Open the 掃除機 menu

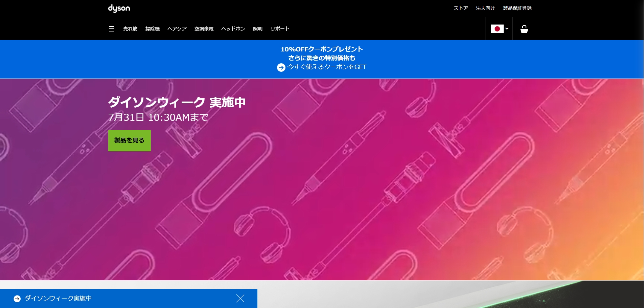(153, 29)
